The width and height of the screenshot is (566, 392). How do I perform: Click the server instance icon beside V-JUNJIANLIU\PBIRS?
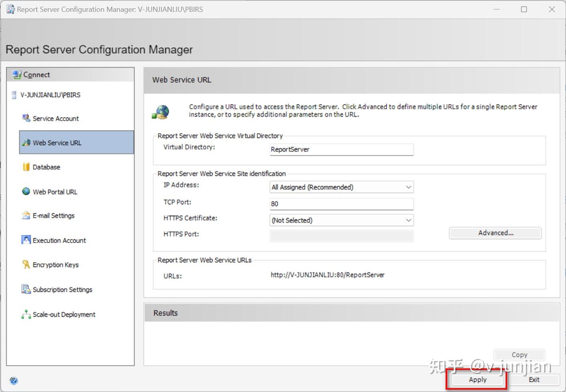click(14, 95)
